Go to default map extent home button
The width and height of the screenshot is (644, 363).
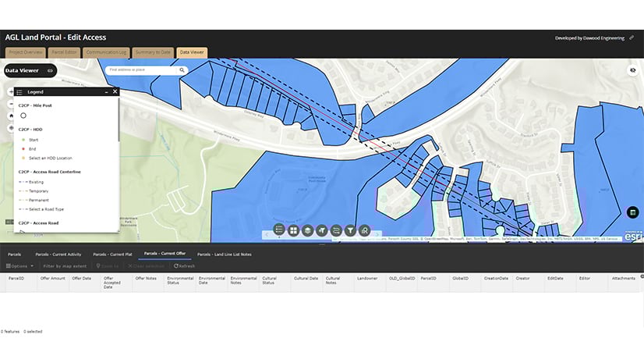point(11,116)
